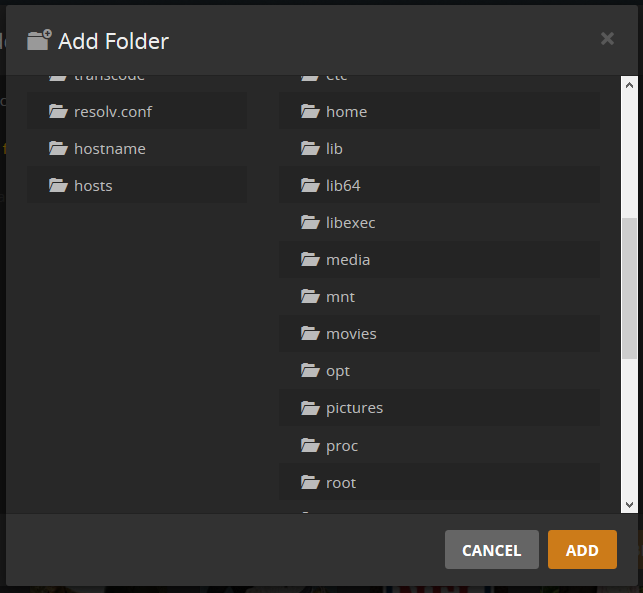
Task: Click the CANCEL button
Action: (x=491, y=550)
